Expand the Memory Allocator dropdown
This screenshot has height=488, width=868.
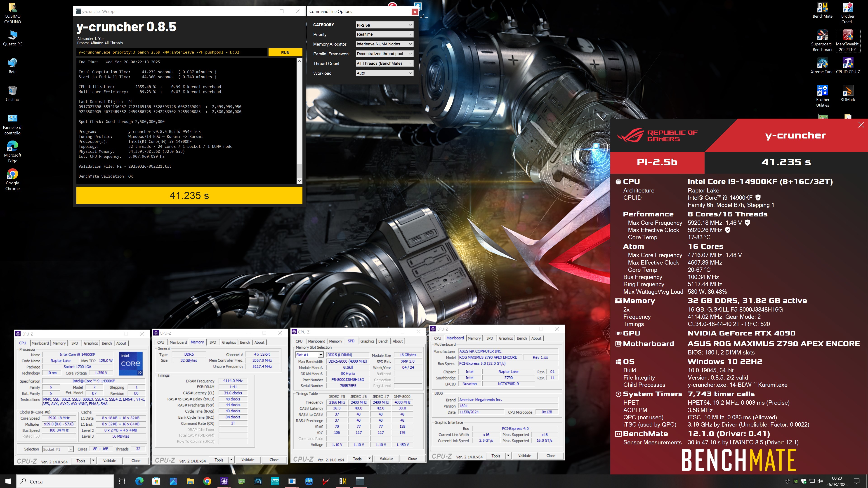tap(384, 44)
